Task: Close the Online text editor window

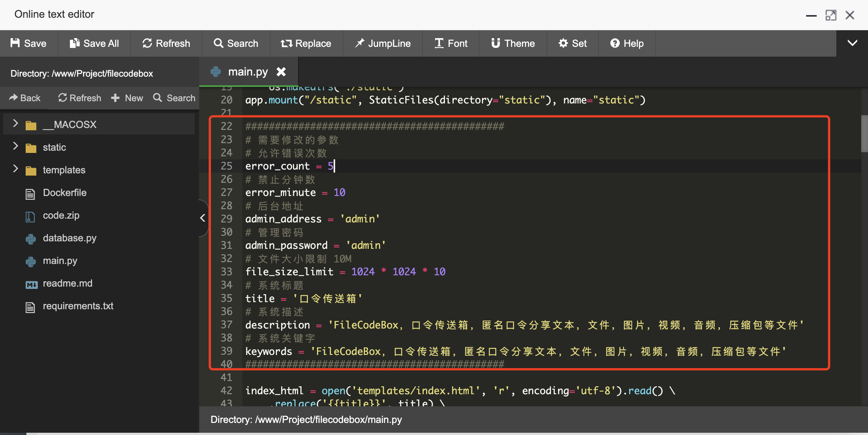Action: 850,15
